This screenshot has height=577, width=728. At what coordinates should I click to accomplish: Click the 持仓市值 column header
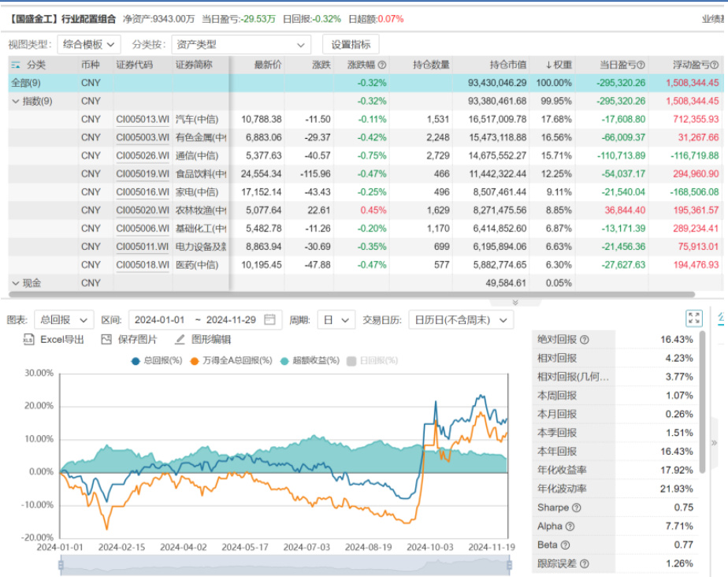[508, 65]
